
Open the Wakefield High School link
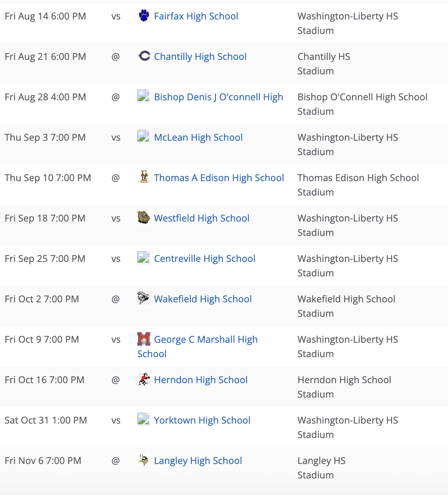tap(203, 299)
